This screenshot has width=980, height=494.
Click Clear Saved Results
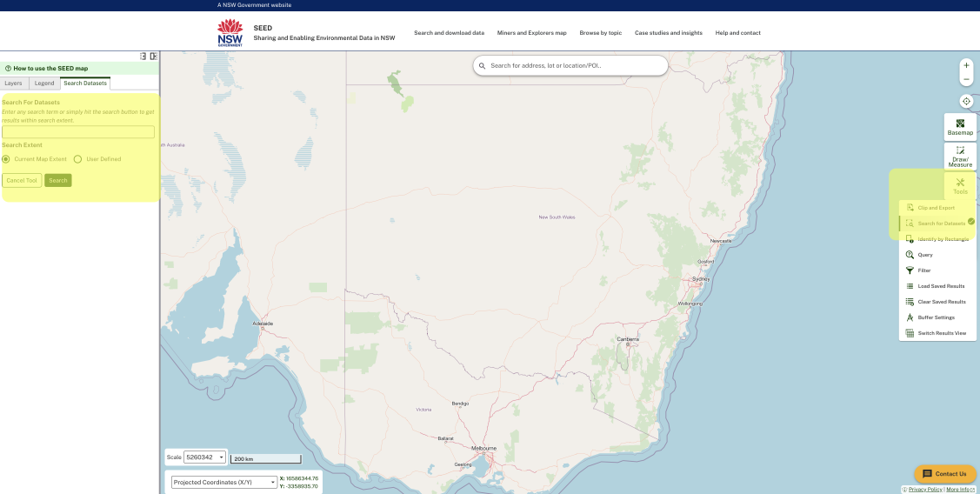[937, 302]
